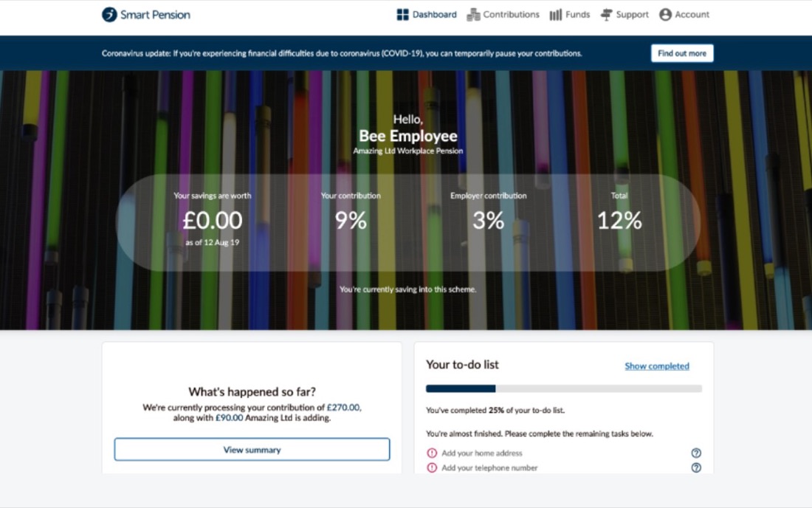Click the Dashboard grid icon
Image resolution: width=812 pixels, height=508 pixels.
pos(402,15)
